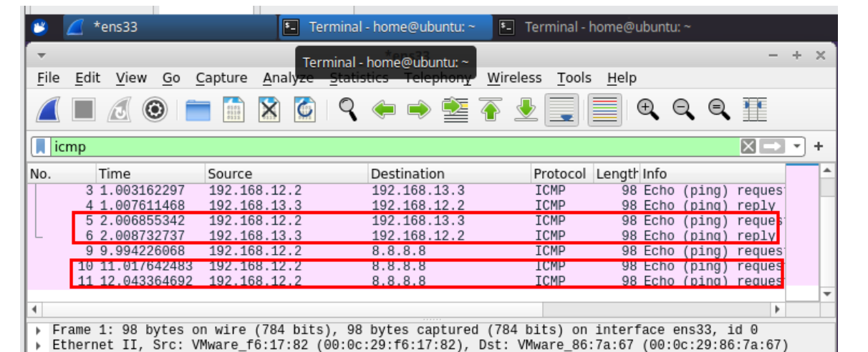Apply the display filter arrow
Screen dimensions: 868x352
tap(771, 146)
